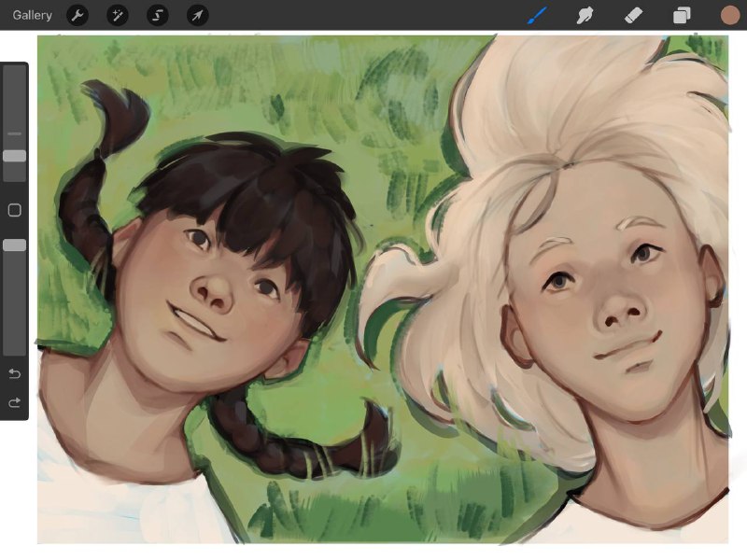Tap the Modify square button in sidebar
The height and width of the screenshot is (560, 747).
[15, 210]
